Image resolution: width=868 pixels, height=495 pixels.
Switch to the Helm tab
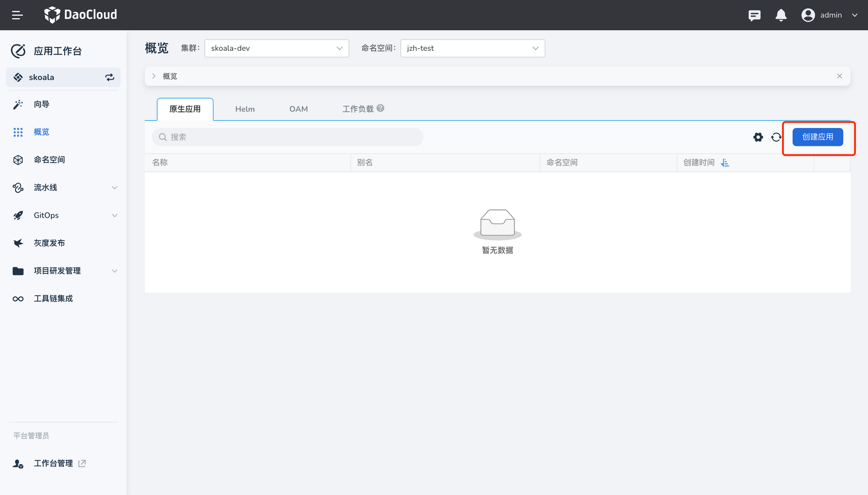(x=245, y=109)
